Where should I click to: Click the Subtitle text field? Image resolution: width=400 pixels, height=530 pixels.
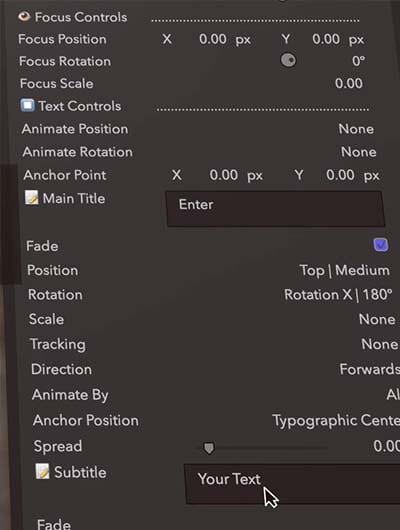click(x=292, y=484)
